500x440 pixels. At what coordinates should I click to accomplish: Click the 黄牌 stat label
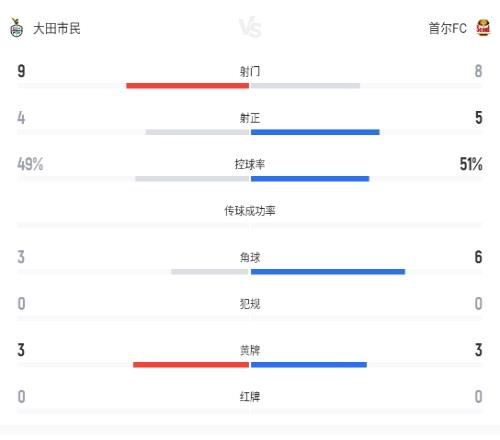250,350
